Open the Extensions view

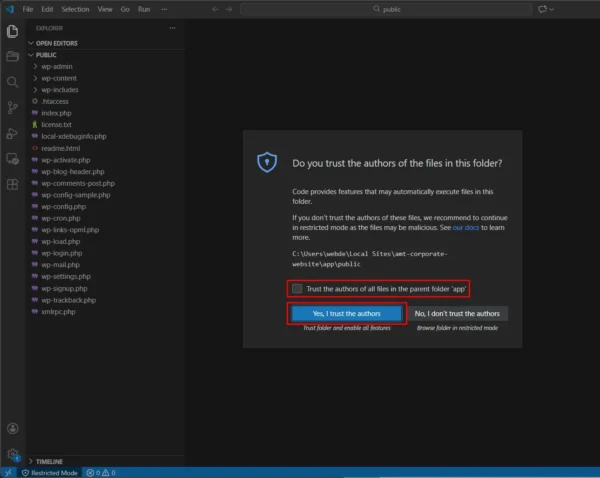click(12, 185)
